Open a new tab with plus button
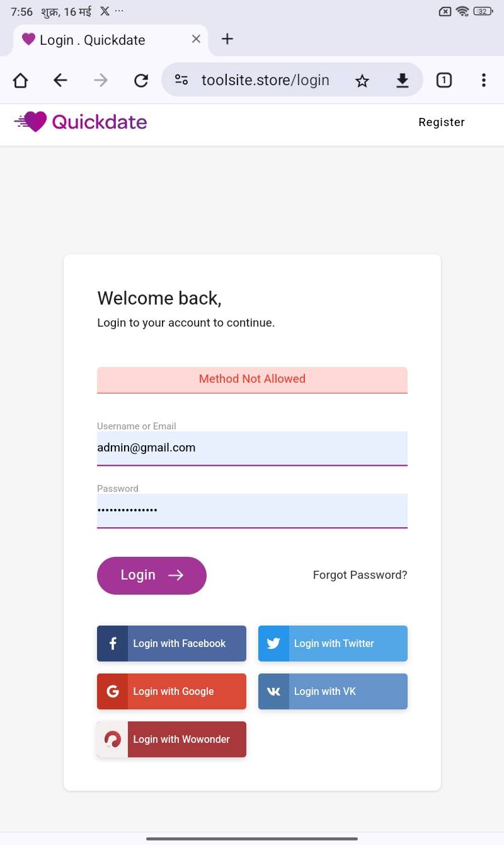 (227, 39)
